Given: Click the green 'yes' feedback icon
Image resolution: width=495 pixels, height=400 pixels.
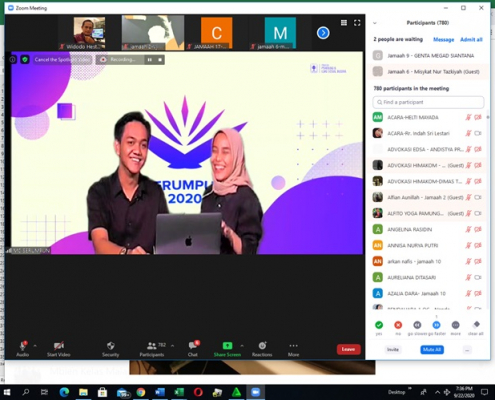Looking at the screenshot, I should (x=379, y=325).
